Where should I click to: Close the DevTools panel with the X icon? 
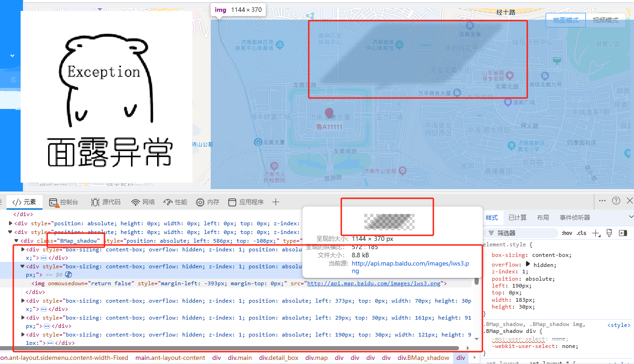[629, 201]
